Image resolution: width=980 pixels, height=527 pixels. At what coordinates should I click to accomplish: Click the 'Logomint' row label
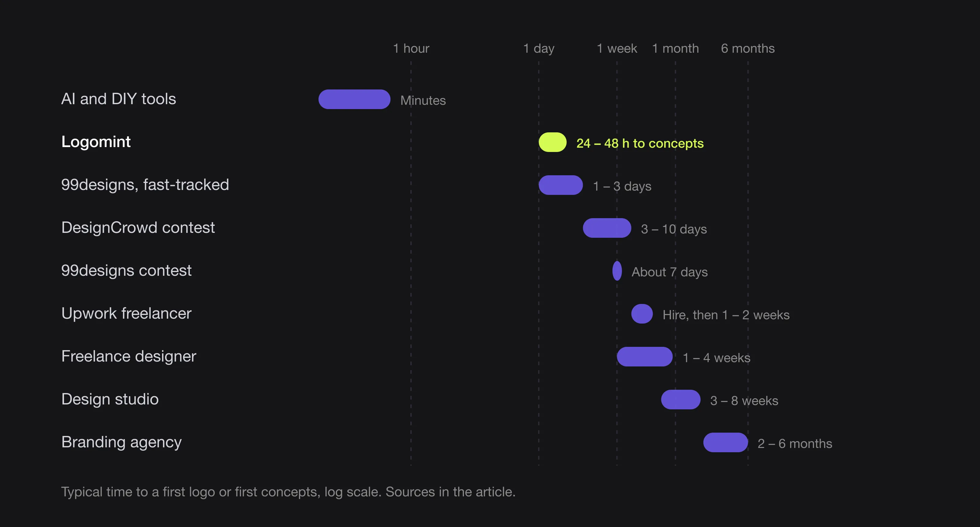(96, 142)
